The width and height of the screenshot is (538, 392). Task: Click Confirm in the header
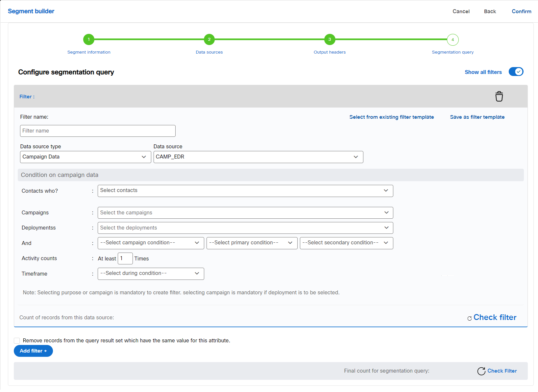point(522,11)
